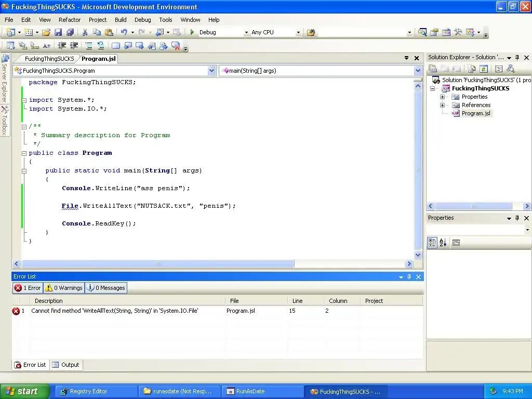Open the Server Explorer side tab
Image resolution: width=532 pixels, height=399 pixels.
coord(5,78)
